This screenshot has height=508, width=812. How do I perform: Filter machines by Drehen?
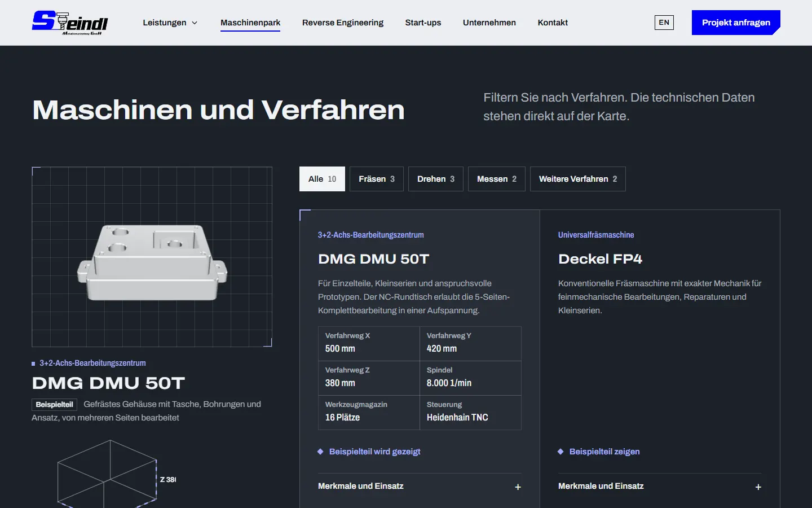436,179
